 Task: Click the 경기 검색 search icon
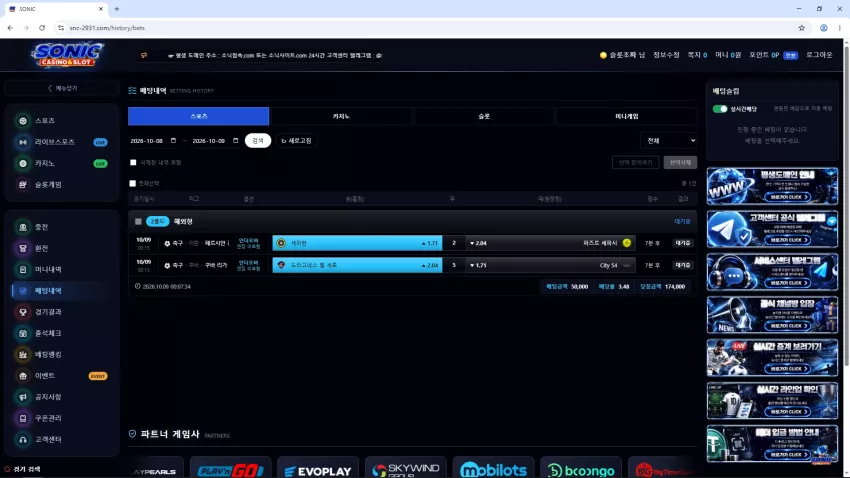click(7, 469)
